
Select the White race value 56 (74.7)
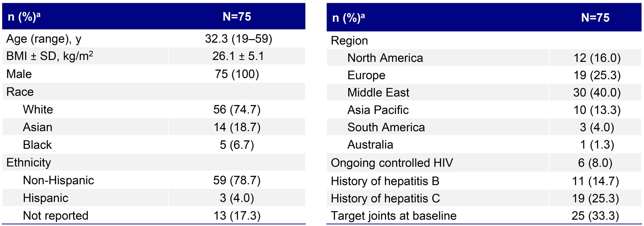237,109
